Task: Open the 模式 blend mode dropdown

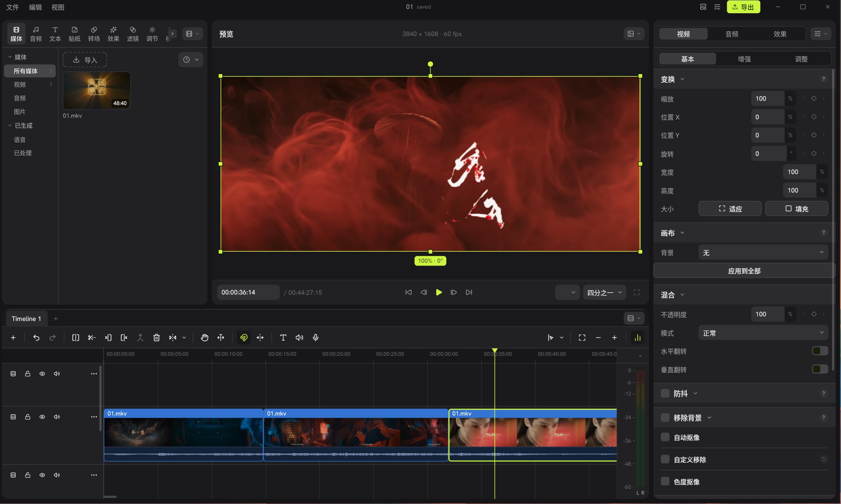Action: click(x=763, y=333)
